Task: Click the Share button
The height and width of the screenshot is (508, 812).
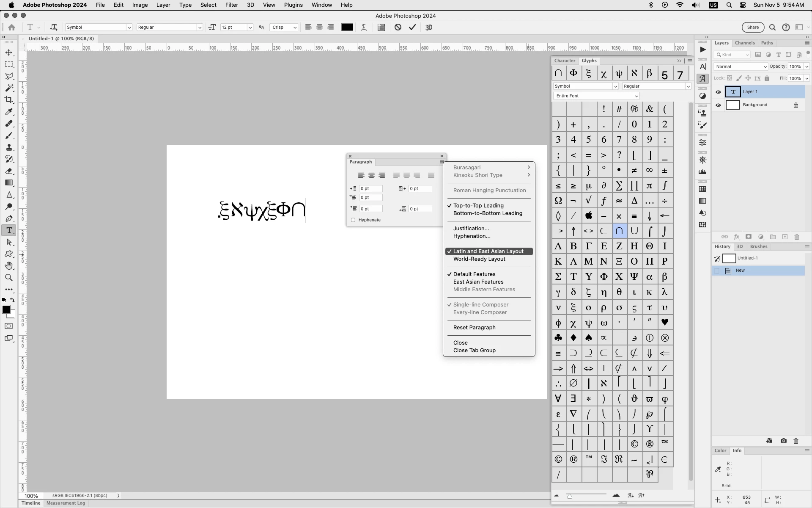Action: (x=753, y=28)
